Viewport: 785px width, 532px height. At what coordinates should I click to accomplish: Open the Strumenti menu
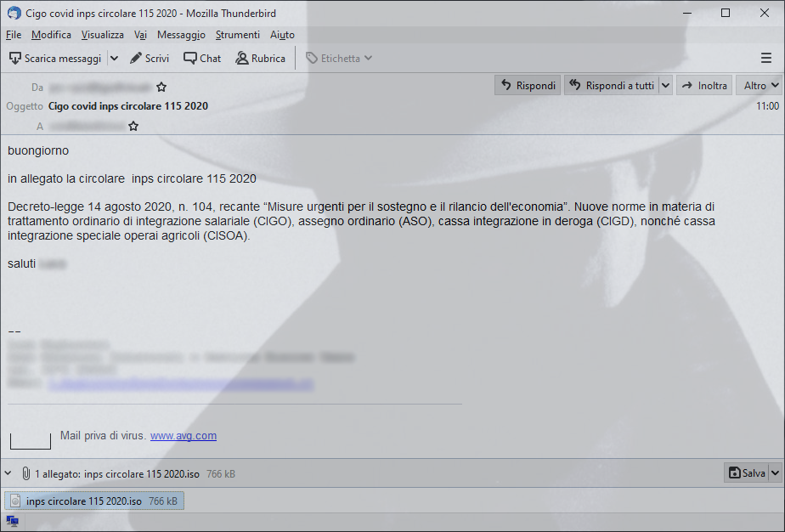(x=238, y=35)
